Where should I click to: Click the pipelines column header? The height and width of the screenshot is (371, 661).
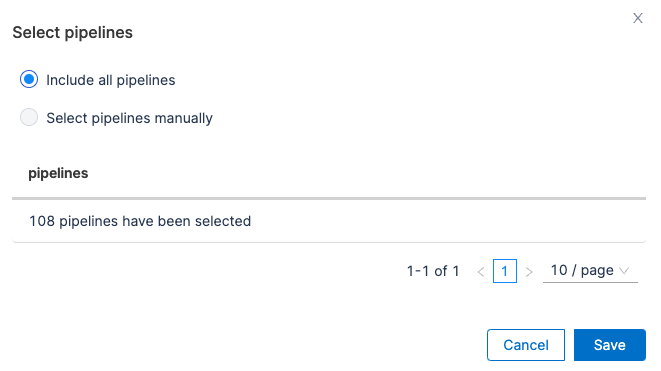coord(58,173)
